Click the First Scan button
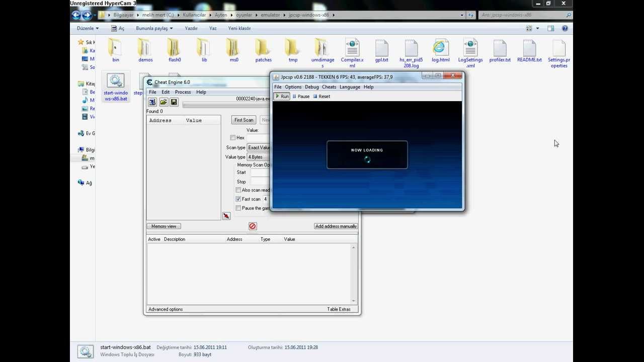644x362 pixels. click(244, 120)
